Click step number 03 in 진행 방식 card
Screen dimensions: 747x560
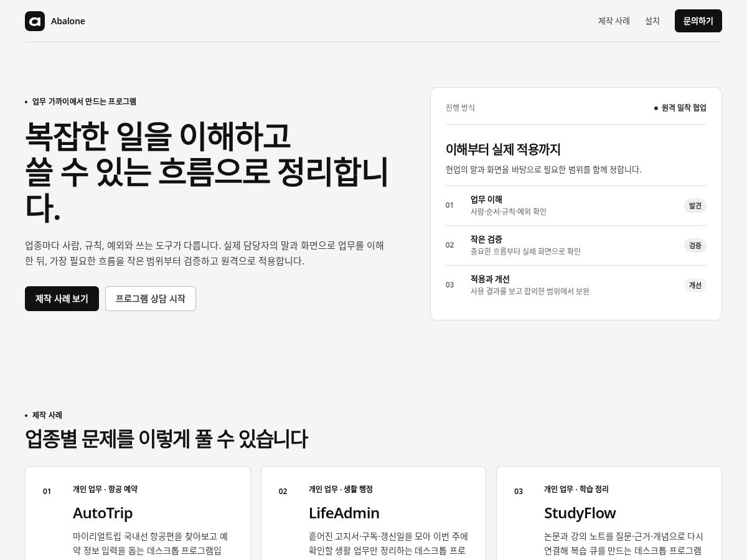(x=449, y=285)
